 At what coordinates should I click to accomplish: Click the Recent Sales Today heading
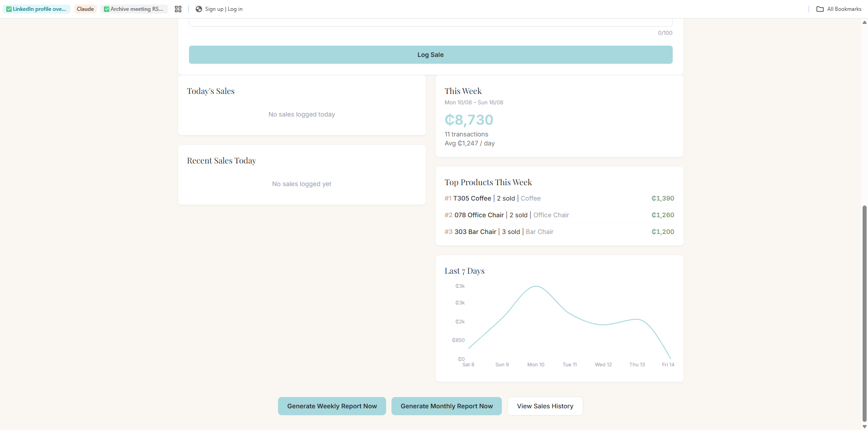(222, 160)
